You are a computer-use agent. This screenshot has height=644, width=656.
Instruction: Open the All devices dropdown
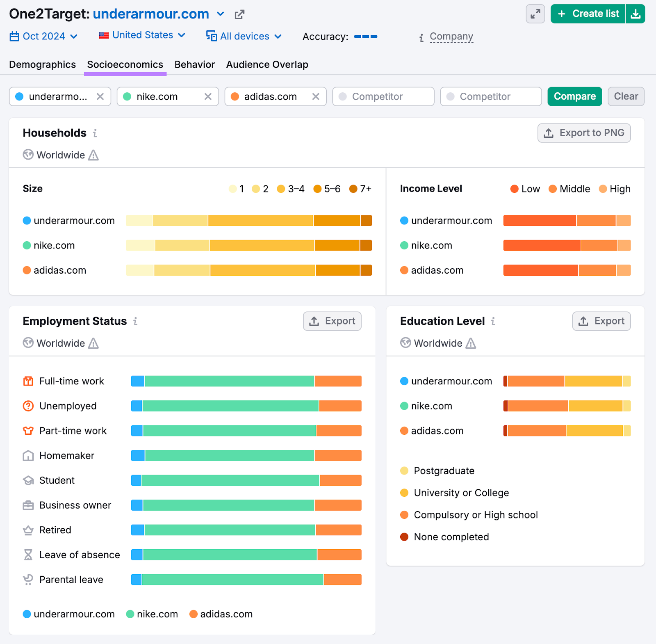pos(244,37)
